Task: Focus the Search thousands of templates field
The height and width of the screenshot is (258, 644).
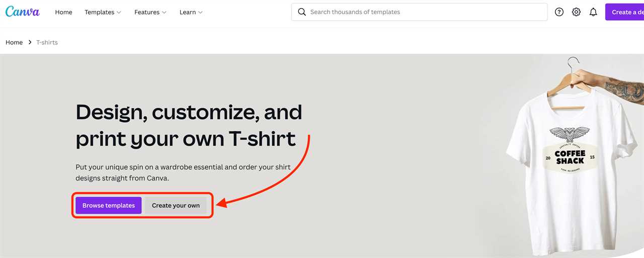Action: point(420,12)
